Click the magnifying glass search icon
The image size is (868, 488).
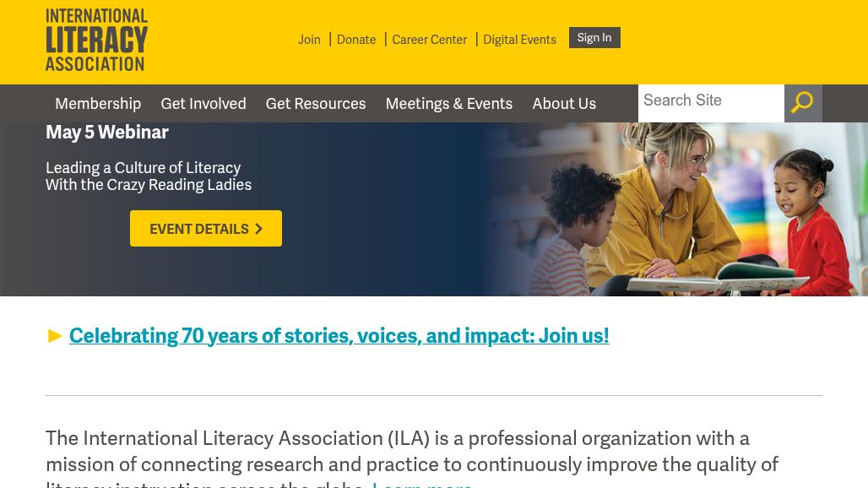tap(802, 103)
